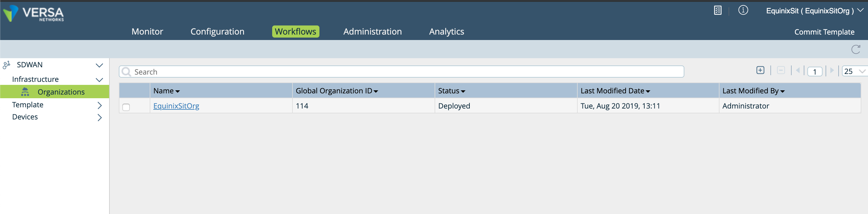This screenshot has width=868, height=214.
Task: Open the user account dropdown arrow
Action: (860, 10)
